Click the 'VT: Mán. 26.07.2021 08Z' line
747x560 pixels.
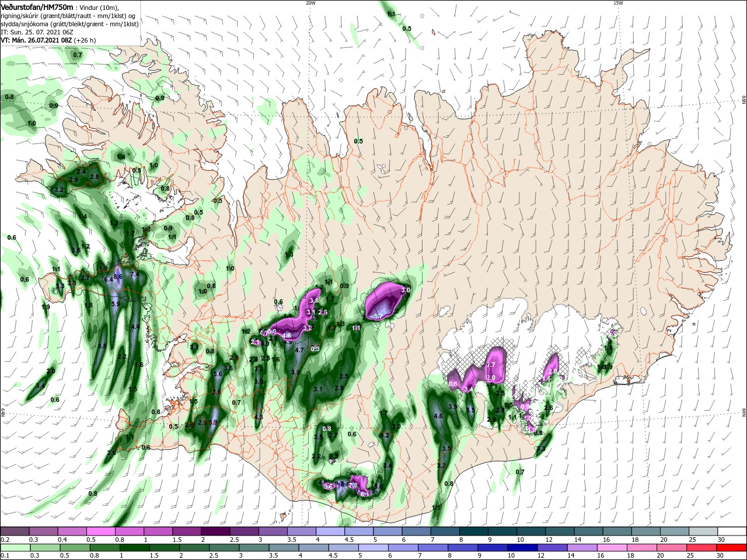[x=36, y=40]
